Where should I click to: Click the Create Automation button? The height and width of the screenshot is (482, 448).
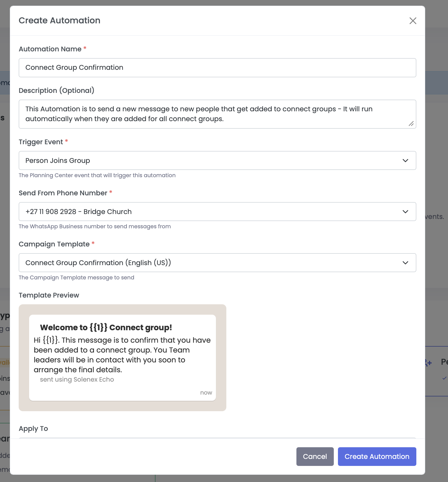pos(377,456)
